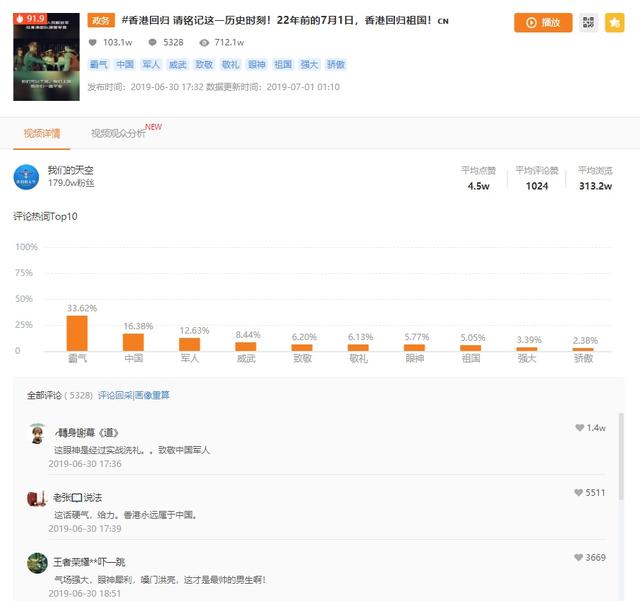Click the heart likes icon beside 103.1w
Screen dimensions: 640x601
93,42
